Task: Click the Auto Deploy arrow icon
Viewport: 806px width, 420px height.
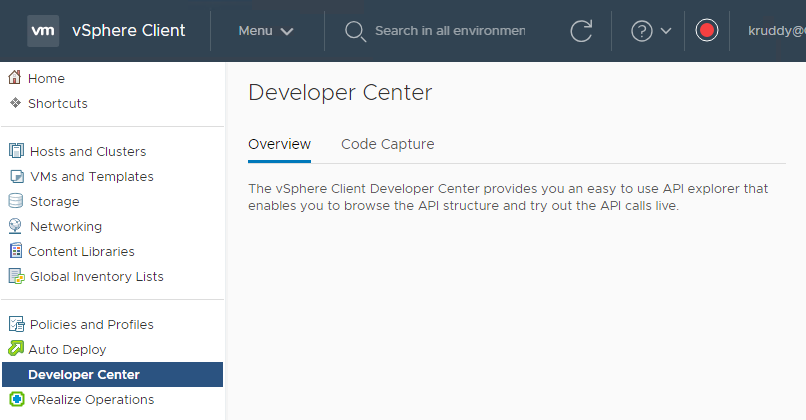Action: click(x=16, y=349)
